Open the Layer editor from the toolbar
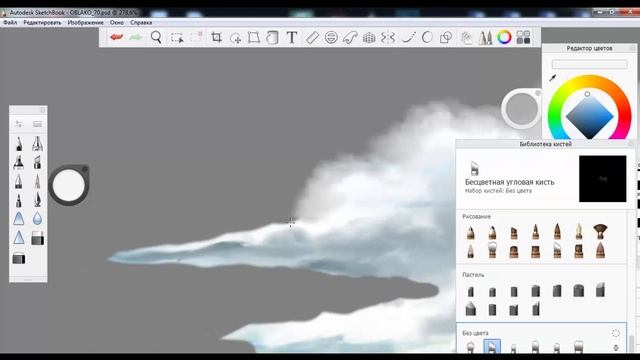 point(466,38)
